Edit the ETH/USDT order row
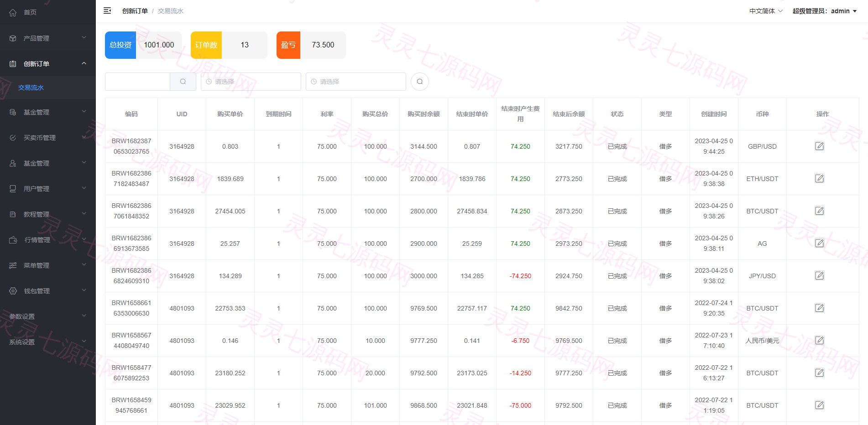Screen dimensions: 868x425 point(820,178)
